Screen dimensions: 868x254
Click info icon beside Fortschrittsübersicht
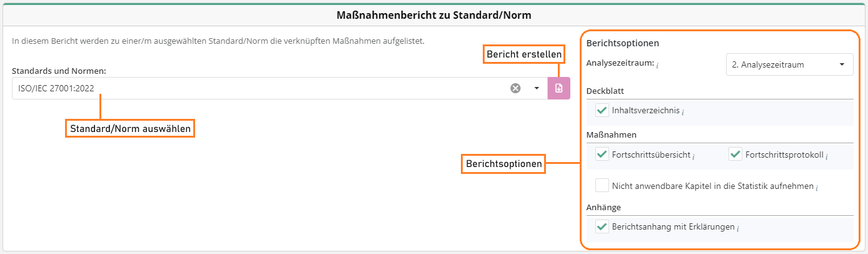695,156
